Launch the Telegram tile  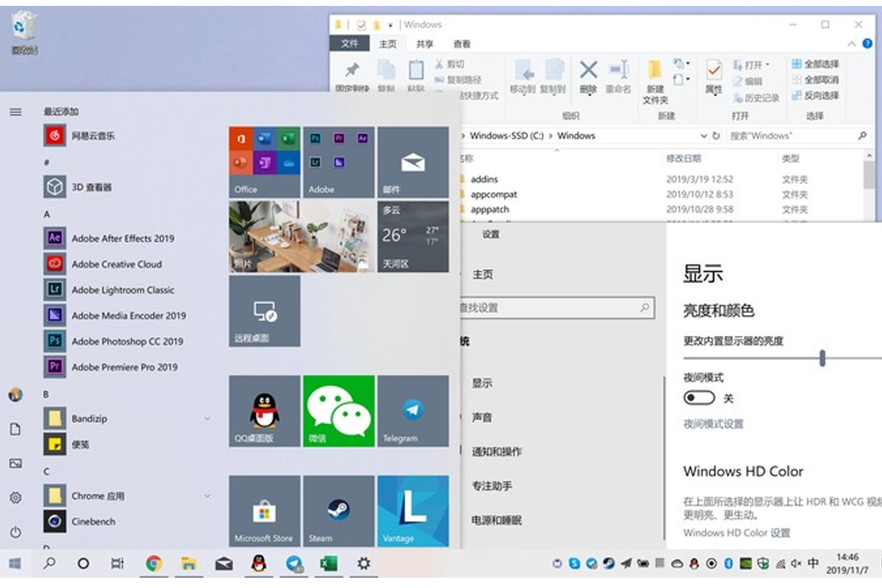tap(413, 411)
